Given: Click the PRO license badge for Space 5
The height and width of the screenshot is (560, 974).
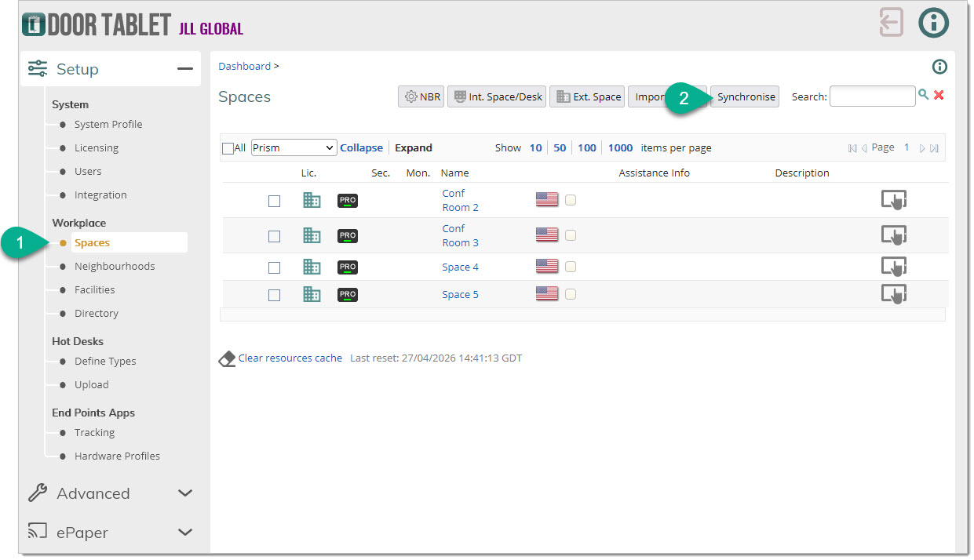Looking at the screenshot, I should (x=348, y=295).
